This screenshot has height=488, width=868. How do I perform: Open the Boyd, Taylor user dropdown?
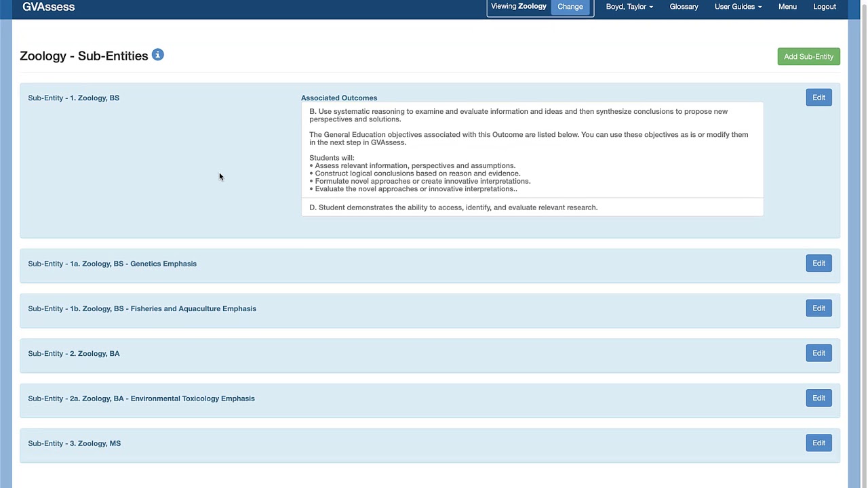tap(629, 7)
